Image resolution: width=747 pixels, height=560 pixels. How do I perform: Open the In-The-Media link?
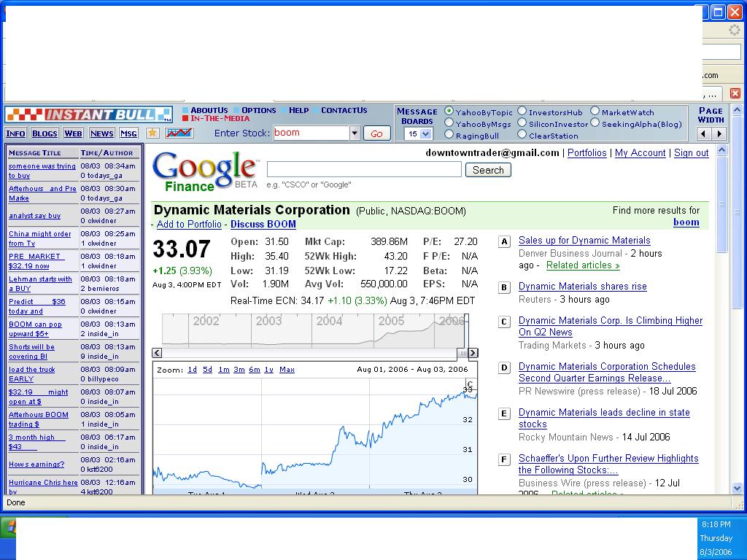click(x=220, y=119)
